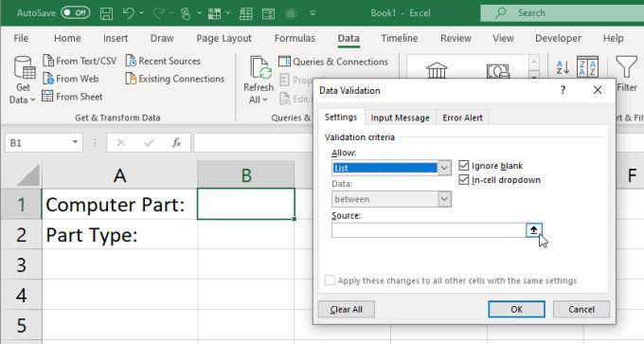Save the workbook with the floppy disk icon
The image size is (644, 344).
point(106,13)
